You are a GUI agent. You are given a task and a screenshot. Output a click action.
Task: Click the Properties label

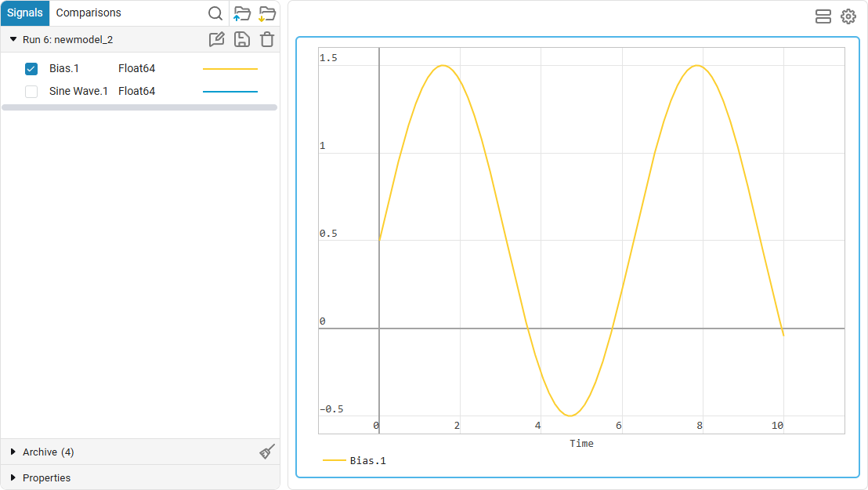46,477
